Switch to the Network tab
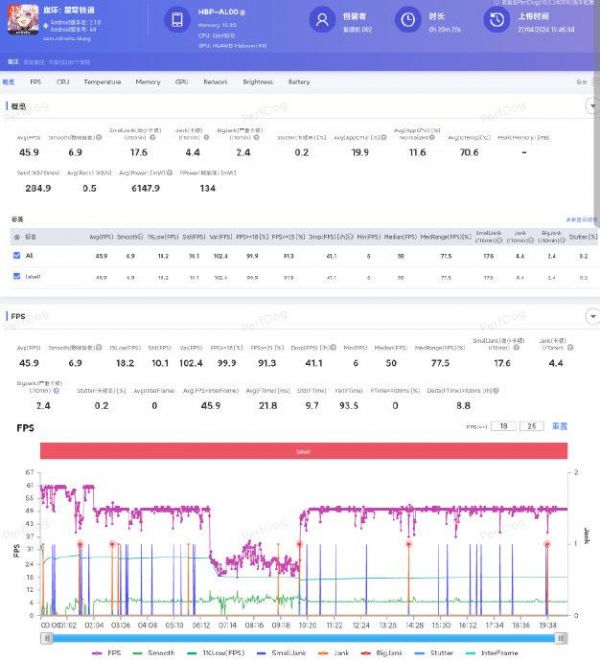 pyautogui.click(x=215, y=82)
